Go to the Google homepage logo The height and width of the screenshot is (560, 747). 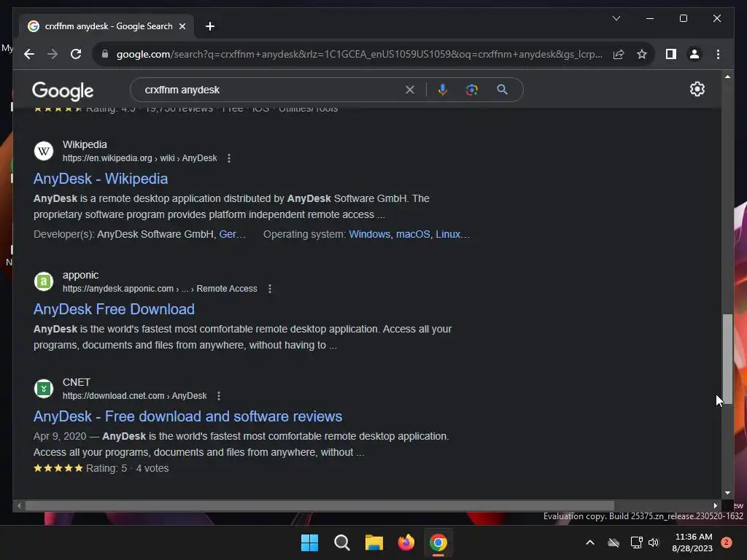coord(63,90)
